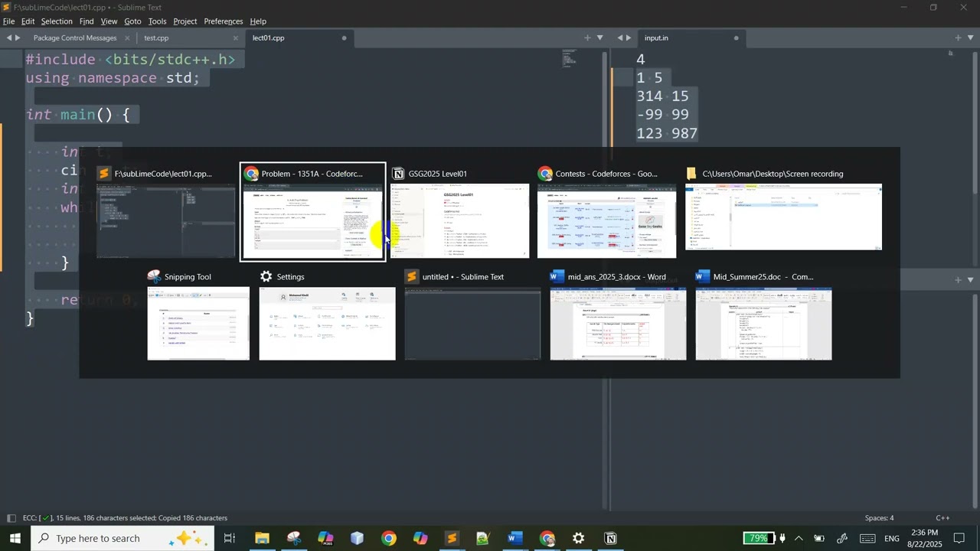This screenshot has height=551, width=980.
Task: Change indentation via Spaces: 4
Action: pos(879,518)
